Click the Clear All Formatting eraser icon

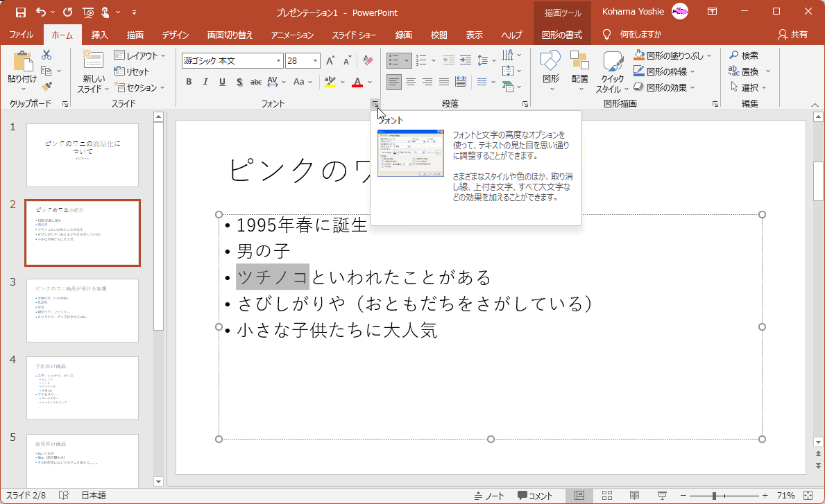[368, 61]
